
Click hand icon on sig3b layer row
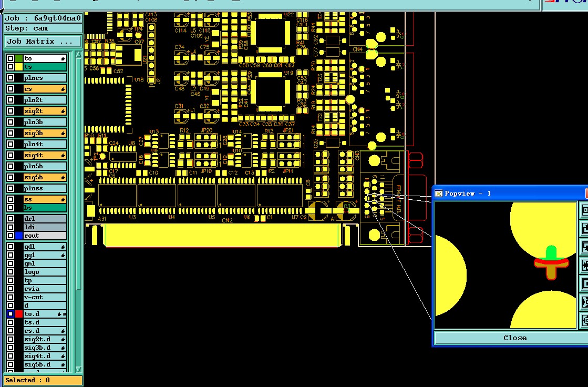click(x=63, y=133)
